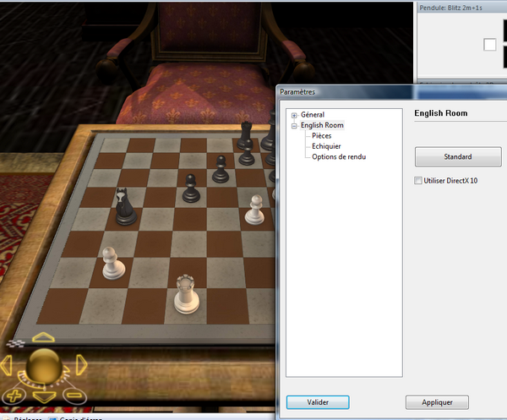Toggle the white square in clock panel
Screen dimensions: 507x420
click(489, 45)
